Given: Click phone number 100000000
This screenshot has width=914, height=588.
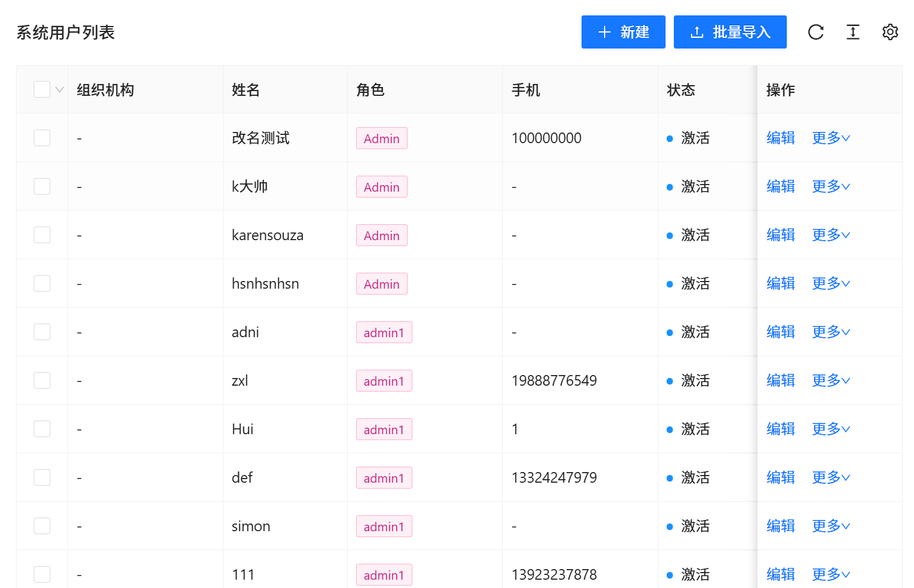Looking at the screenshot, I should [x=547, y=138].
